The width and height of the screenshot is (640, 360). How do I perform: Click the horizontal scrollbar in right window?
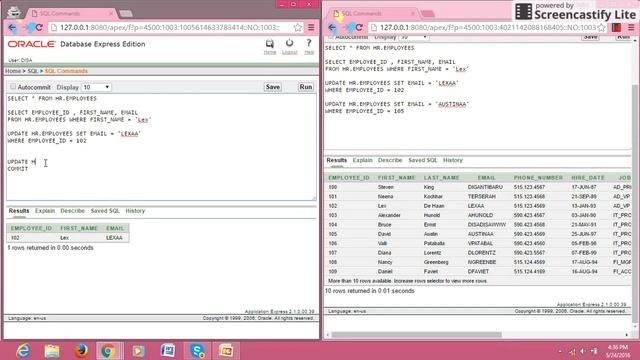[x=416, y=335]
